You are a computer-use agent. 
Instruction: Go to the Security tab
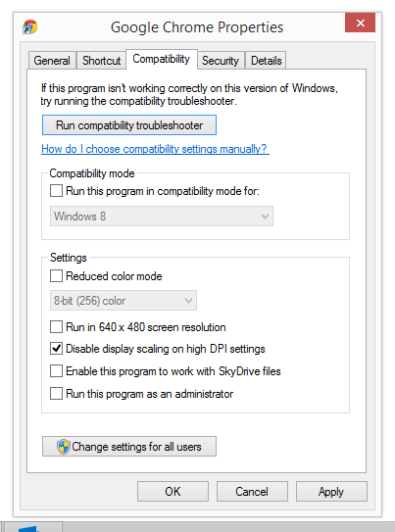tap(221, 61)
